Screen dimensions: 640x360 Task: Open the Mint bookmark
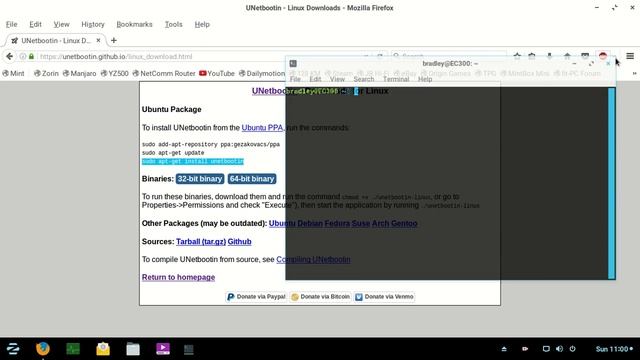13,73
